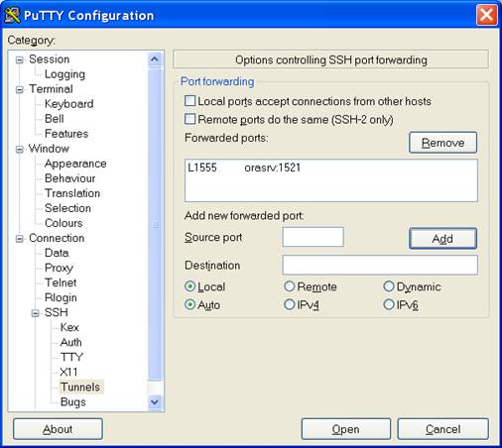Open the Auth settings
This screenshot has height=448, width=502.
coord(70,342)
